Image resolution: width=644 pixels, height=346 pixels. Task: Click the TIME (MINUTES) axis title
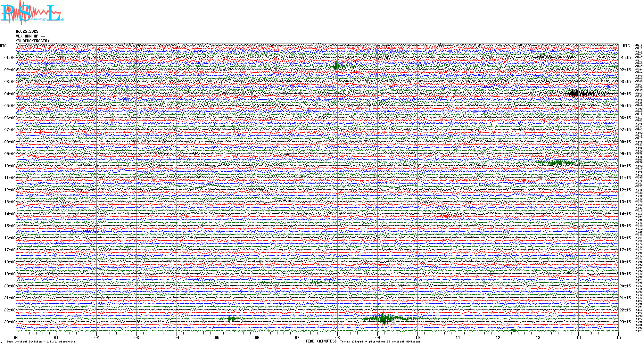pos(321,341)
